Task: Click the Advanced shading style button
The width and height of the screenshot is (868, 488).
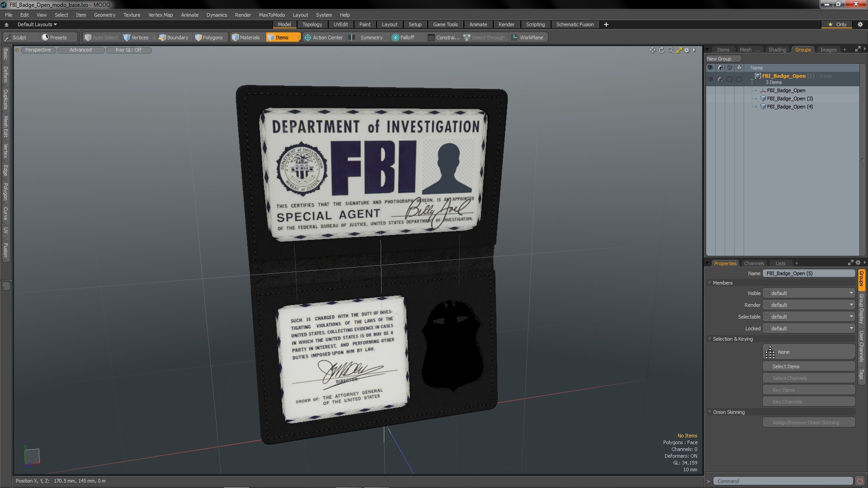Action: coord(80,50)
